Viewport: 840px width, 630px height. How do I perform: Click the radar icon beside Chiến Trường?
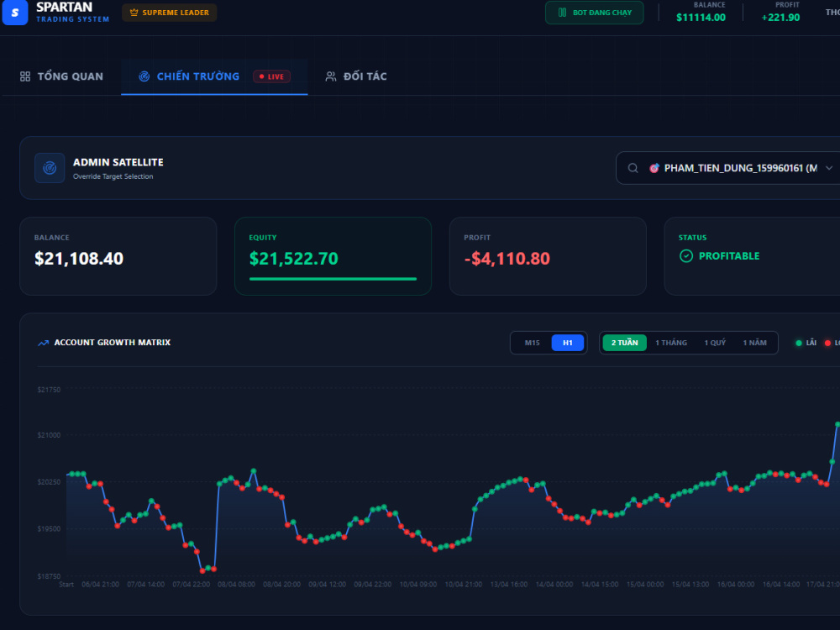click(144, 76)
